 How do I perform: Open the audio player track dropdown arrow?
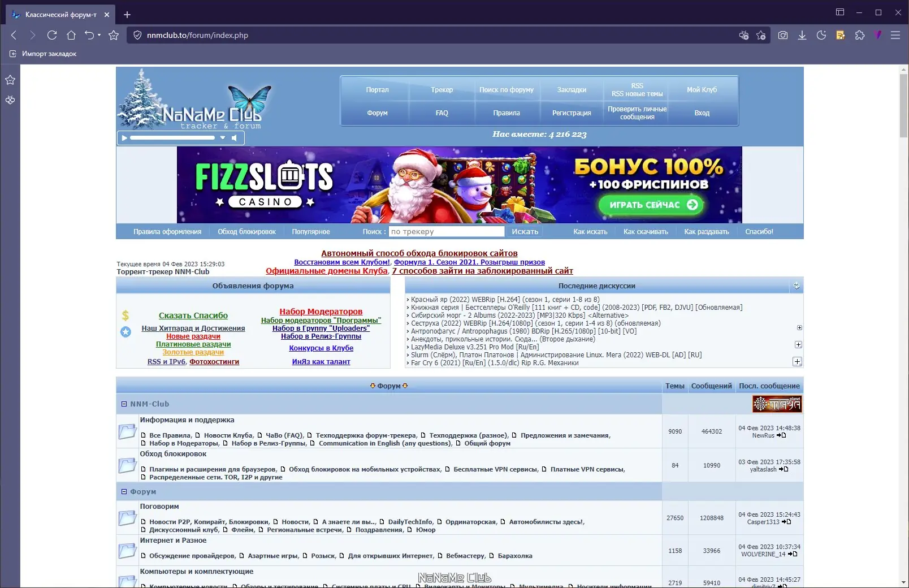point(223,137)
